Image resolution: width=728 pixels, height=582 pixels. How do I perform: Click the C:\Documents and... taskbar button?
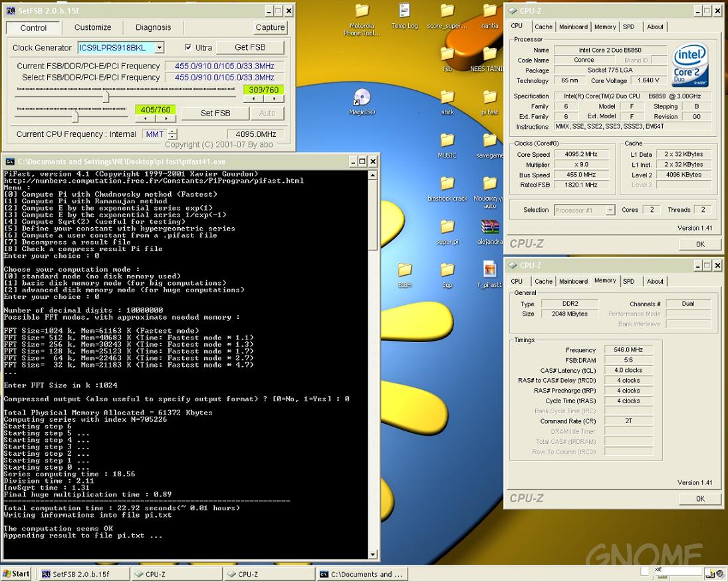[362, 574]
